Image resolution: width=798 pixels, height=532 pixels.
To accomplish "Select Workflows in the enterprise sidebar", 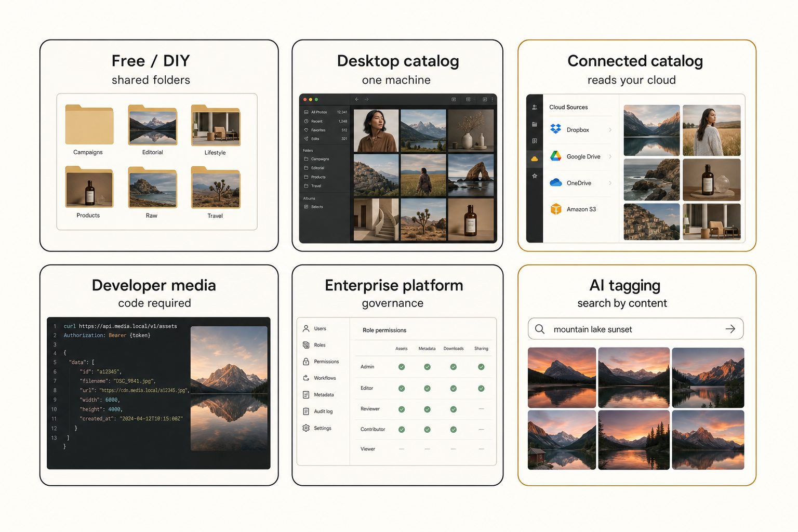I will click(x=320, y=378).
